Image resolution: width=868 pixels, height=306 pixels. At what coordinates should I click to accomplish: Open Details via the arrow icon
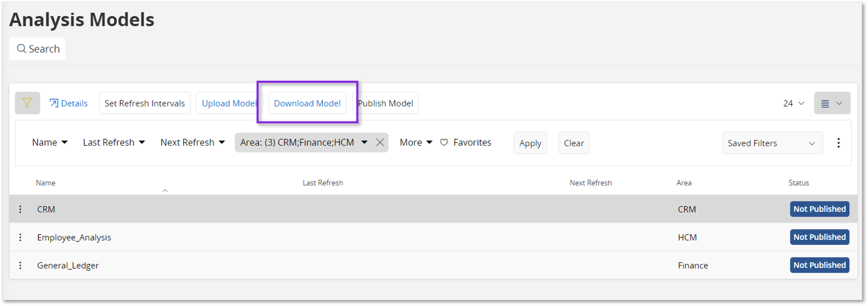coord(54,103)
